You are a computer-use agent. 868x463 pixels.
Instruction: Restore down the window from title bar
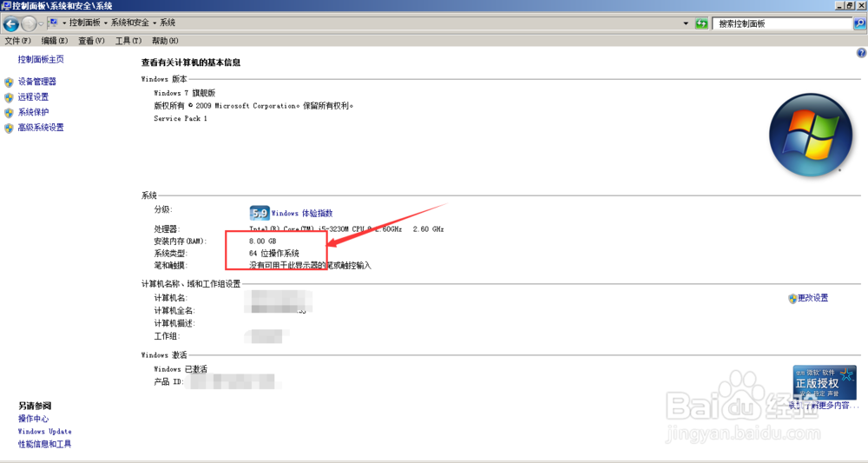(850, 5)
